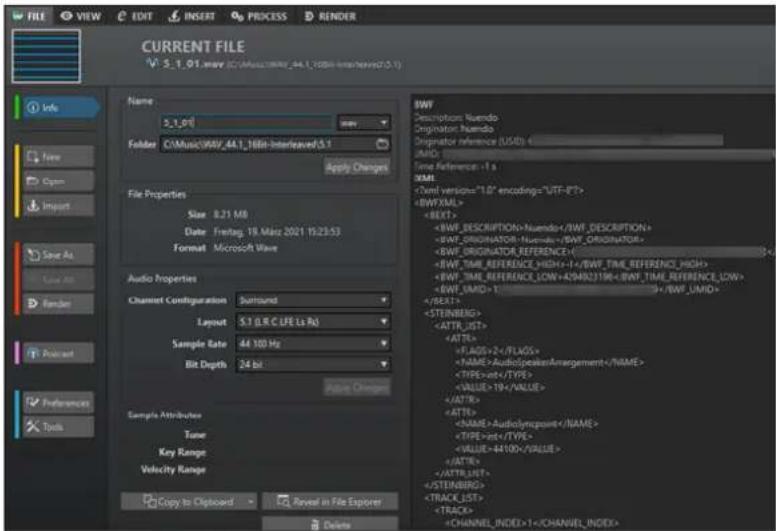Image resolution: width=776 pixels, height=531 pixels.
Task: Click the icon beside INSERT
Action: [x=174, y=16]
